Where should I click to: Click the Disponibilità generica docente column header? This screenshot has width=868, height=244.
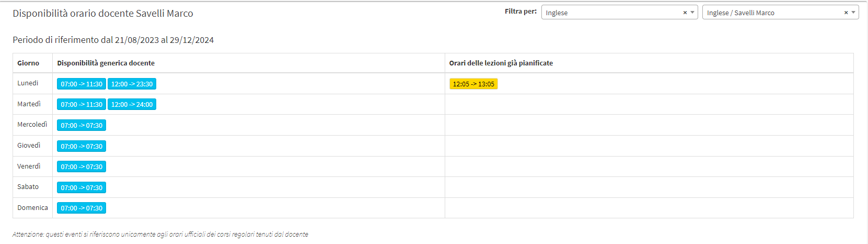[106, 63]
